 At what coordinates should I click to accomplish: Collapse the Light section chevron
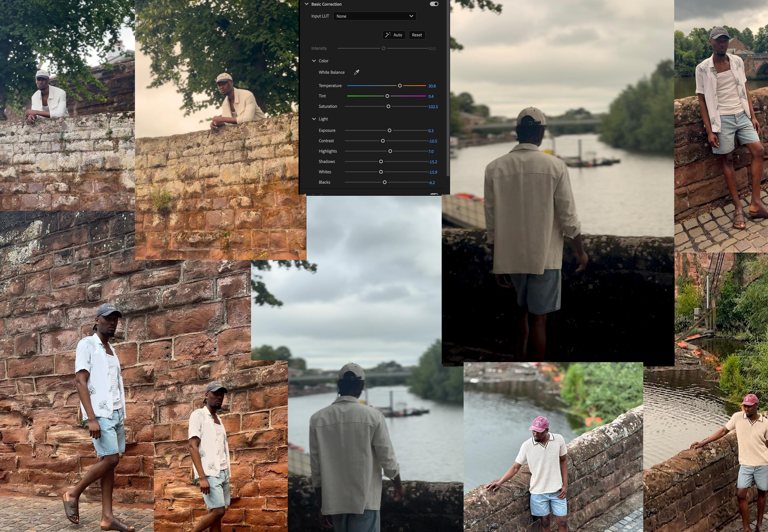click(x=314, y=119)
